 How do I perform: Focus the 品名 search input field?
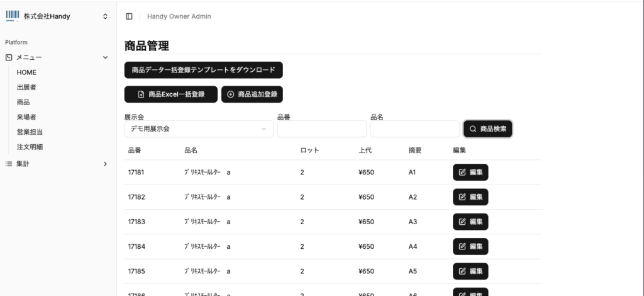[414, 128]
